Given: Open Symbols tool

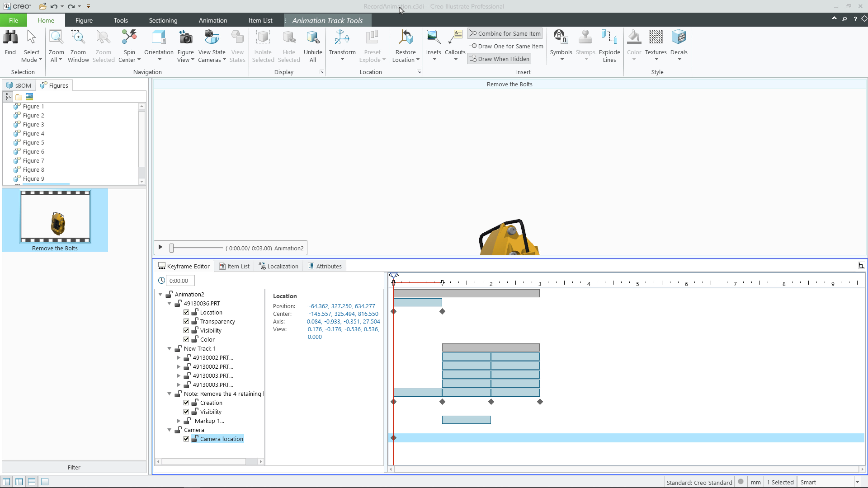Looking at the screenshot, I should pyautogui.click(x=561, y=46).
